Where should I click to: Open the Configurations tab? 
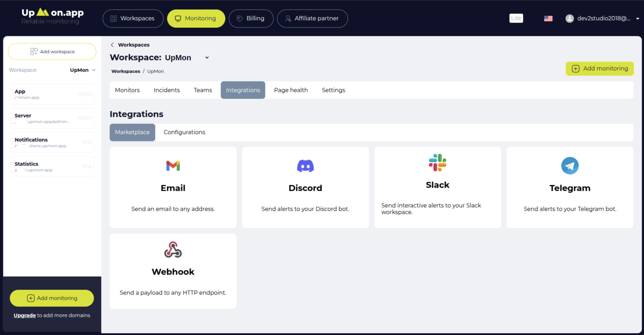(x=184, y=132)
